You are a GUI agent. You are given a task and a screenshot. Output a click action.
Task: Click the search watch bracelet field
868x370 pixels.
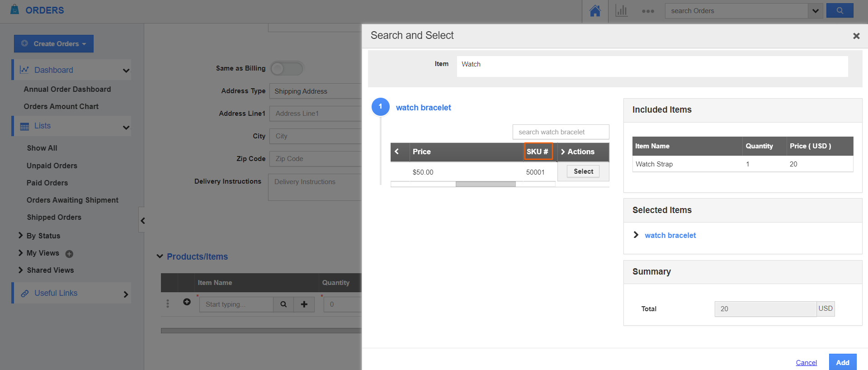[x=561, y=132]
